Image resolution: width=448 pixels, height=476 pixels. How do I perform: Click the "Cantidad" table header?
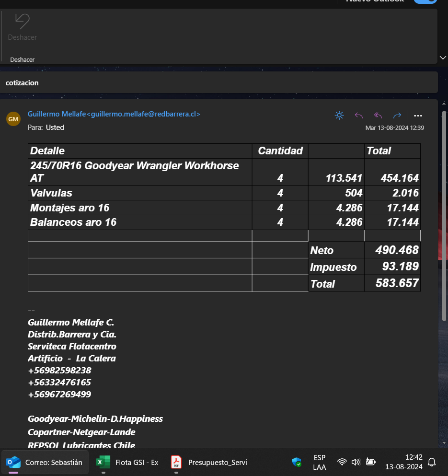(x=280, y=151)
